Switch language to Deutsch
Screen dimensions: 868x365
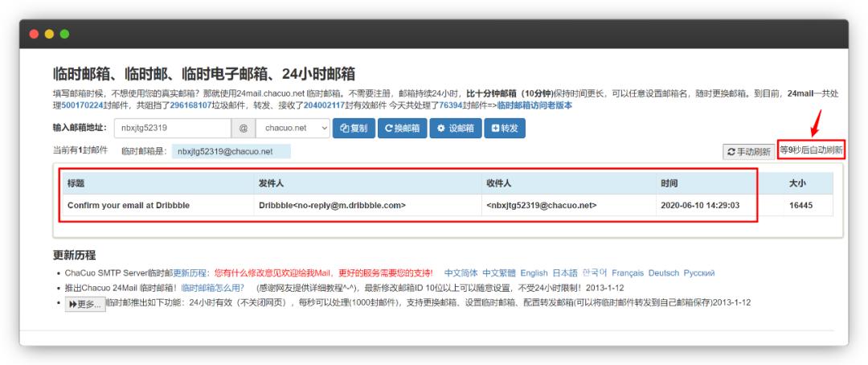[664, 273]
